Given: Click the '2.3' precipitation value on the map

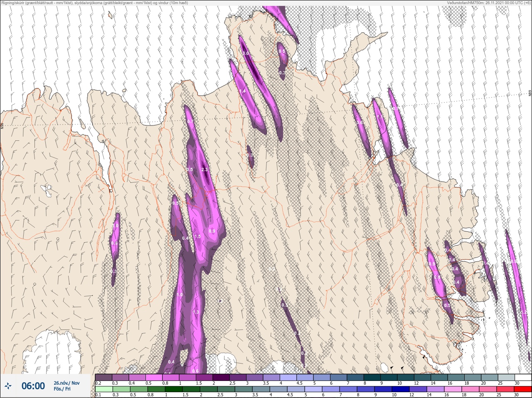Looking at the screenshot, I should [x=204, y=170].
